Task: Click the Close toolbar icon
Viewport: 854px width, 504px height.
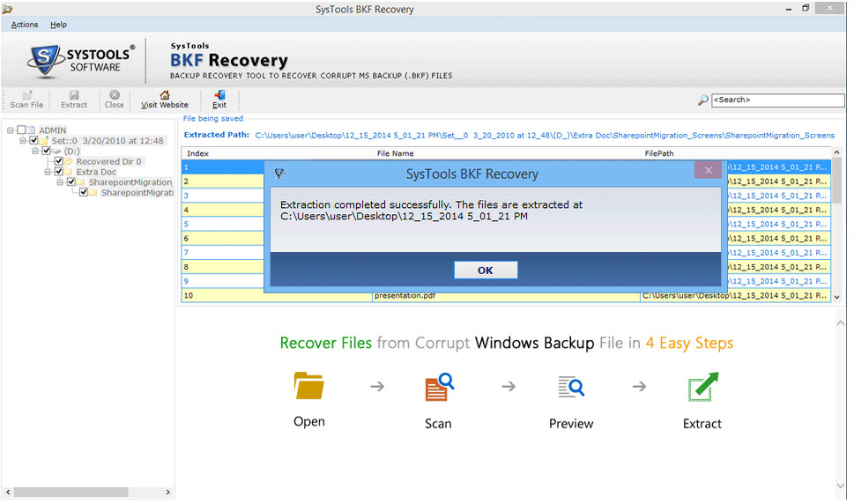Action: [x=115, y=94]
